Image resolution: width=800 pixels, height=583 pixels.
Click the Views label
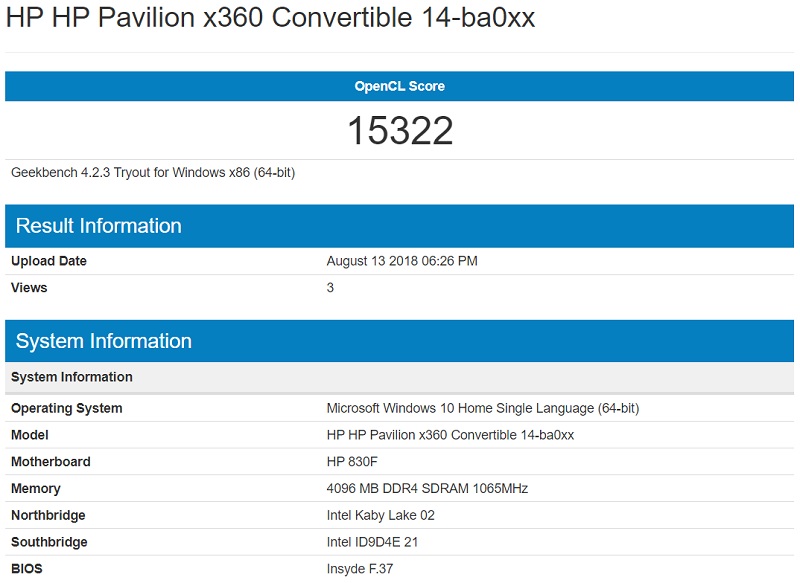click(30, 287)
